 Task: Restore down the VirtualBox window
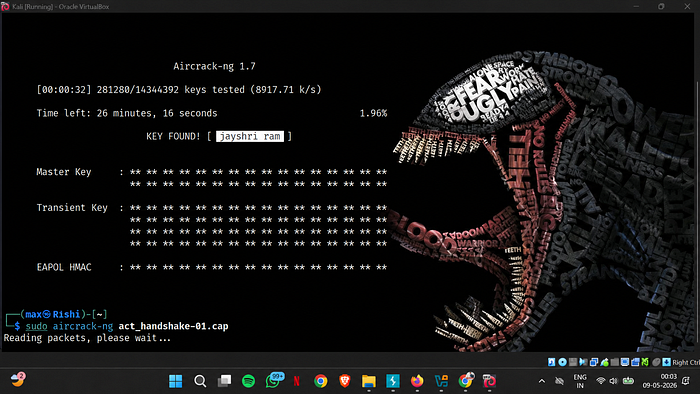point(661,6)
